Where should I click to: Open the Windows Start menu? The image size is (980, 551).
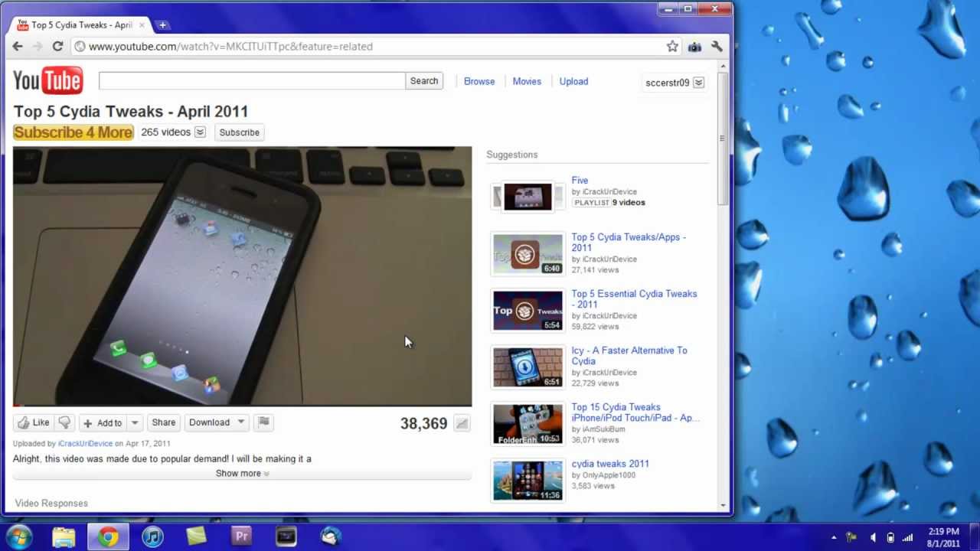tap(18, 536)
